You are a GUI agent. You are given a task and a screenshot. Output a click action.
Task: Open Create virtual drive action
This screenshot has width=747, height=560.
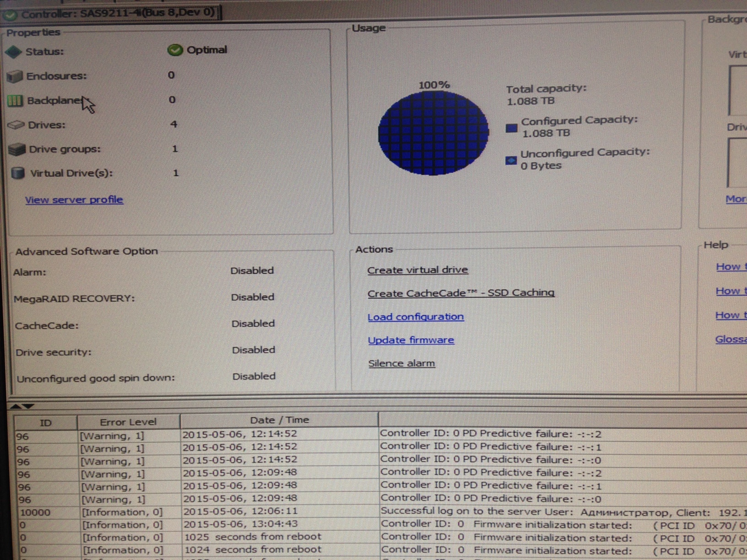(417, 270)
